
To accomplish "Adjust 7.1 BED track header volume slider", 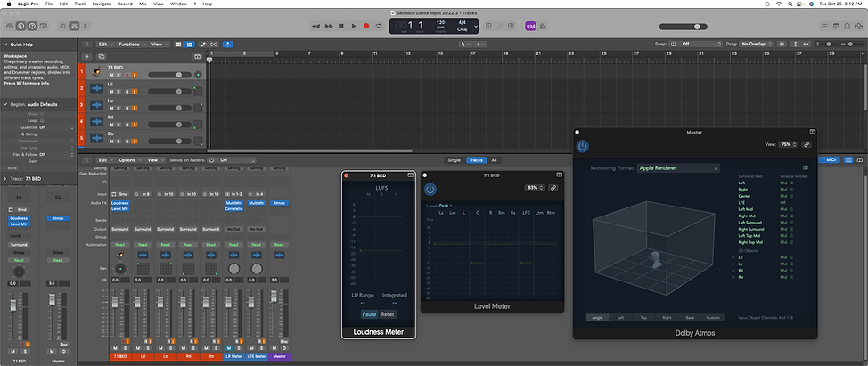I will point(168,75).
